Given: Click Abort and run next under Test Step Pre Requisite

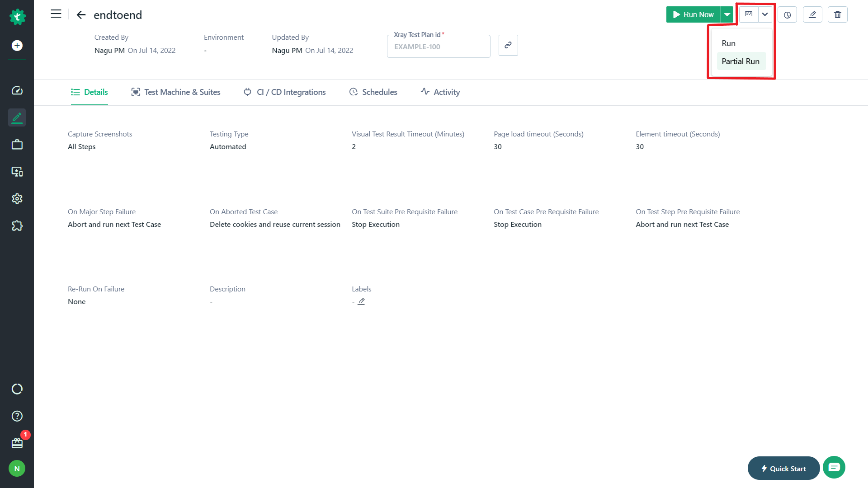Looking at the screenshot, I should click(682, 225).
